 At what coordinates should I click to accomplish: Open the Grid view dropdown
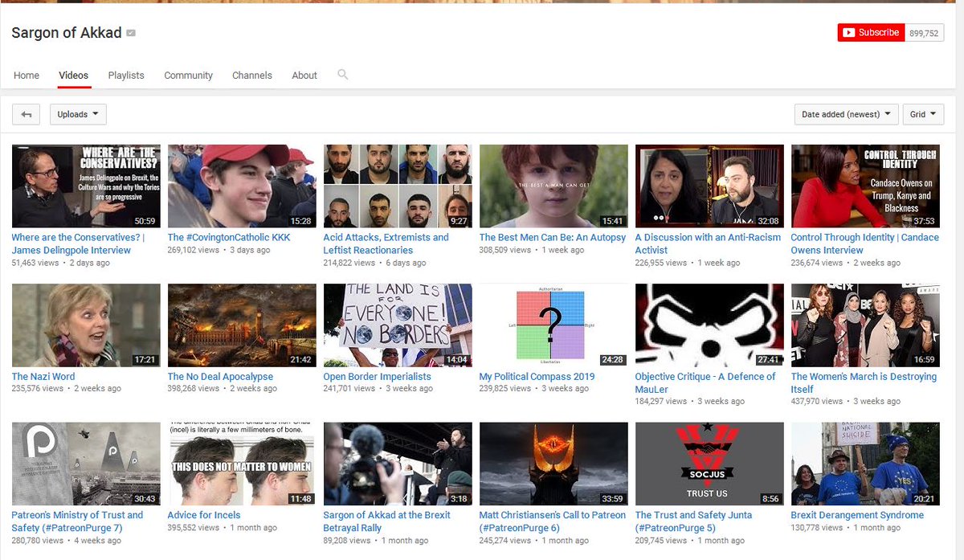923,114
